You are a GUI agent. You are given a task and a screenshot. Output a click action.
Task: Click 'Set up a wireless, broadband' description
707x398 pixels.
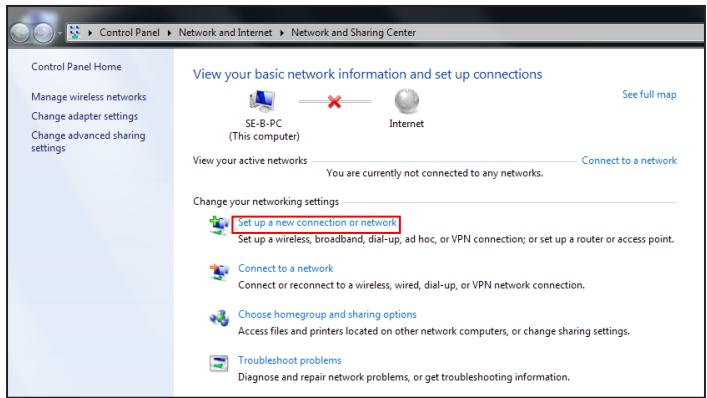point(456,239)
